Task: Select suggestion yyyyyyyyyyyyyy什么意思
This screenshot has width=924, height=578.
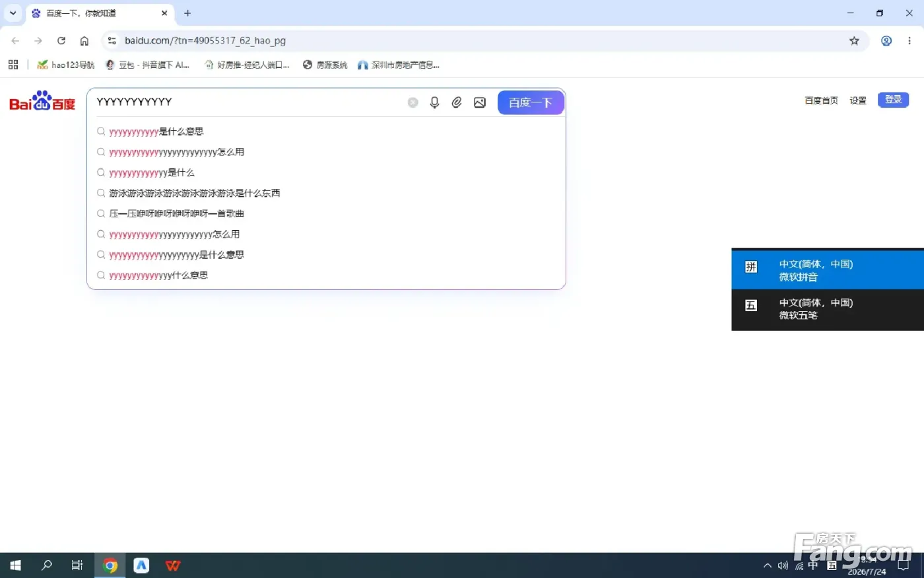Action: (158, 275)
